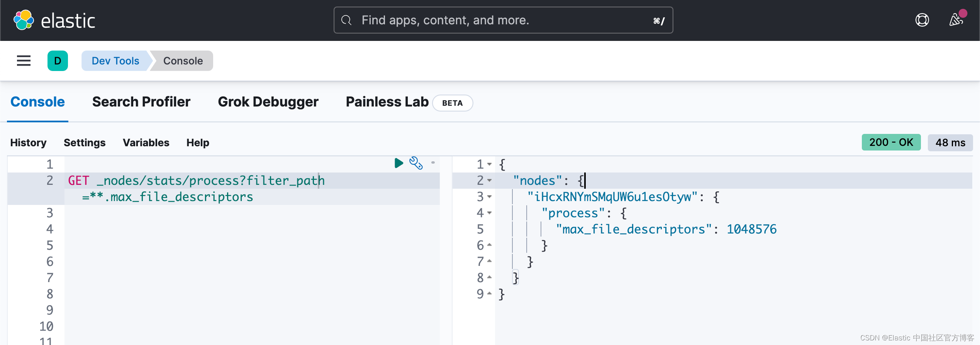Switch to the Grok Debugger tab

pyautogui.click(x=268, y=102)
